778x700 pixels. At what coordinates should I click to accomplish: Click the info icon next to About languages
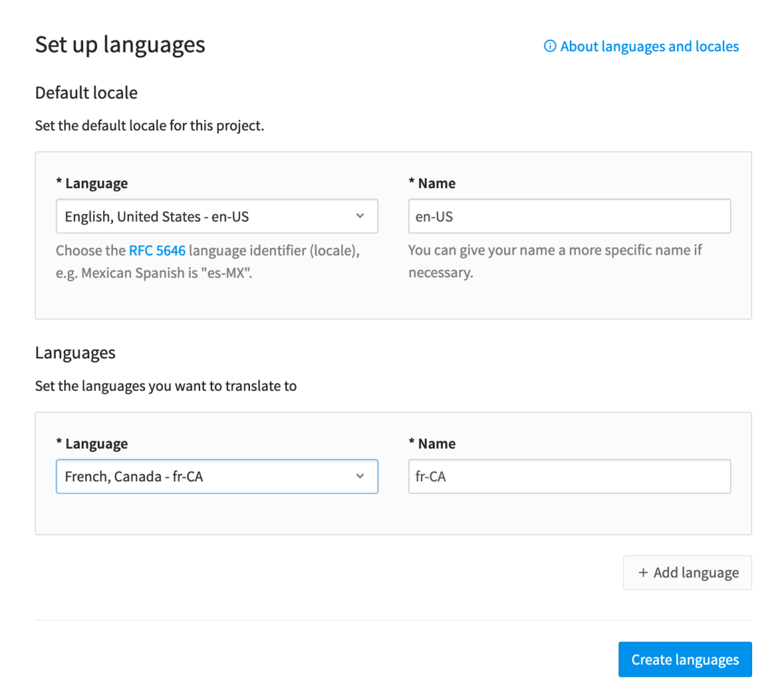click(549, 46)
